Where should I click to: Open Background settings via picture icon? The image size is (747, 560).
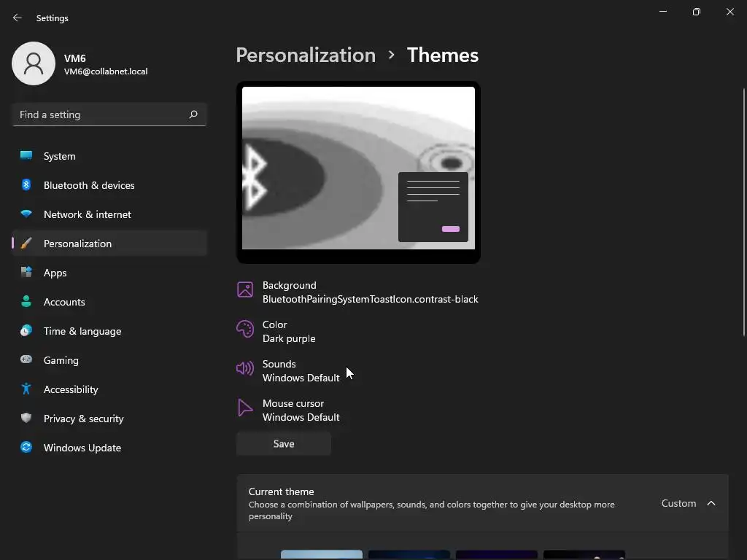245,289
